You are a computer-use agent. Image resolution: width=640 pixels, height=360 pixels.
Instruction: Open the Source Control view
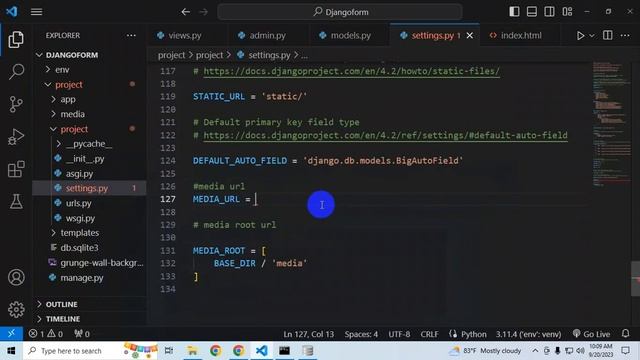tap(16, 104)
